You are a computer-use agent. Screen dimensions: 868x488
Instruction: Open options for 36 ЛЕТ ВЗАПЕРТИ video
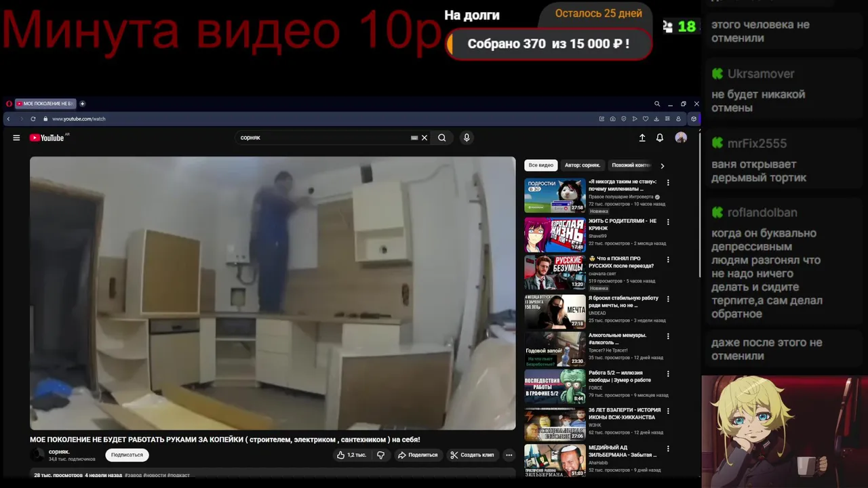[668, 411]
